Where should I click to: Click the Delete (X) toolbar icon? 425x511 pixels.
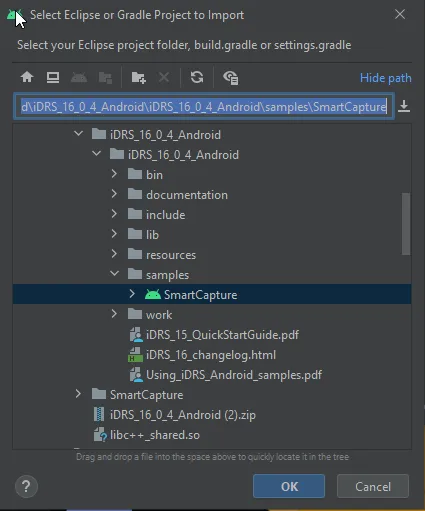point(164,77)
